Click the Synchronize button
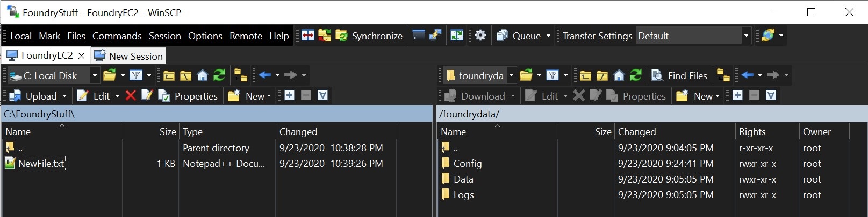 pyautogui.click(x=369, y=36)
